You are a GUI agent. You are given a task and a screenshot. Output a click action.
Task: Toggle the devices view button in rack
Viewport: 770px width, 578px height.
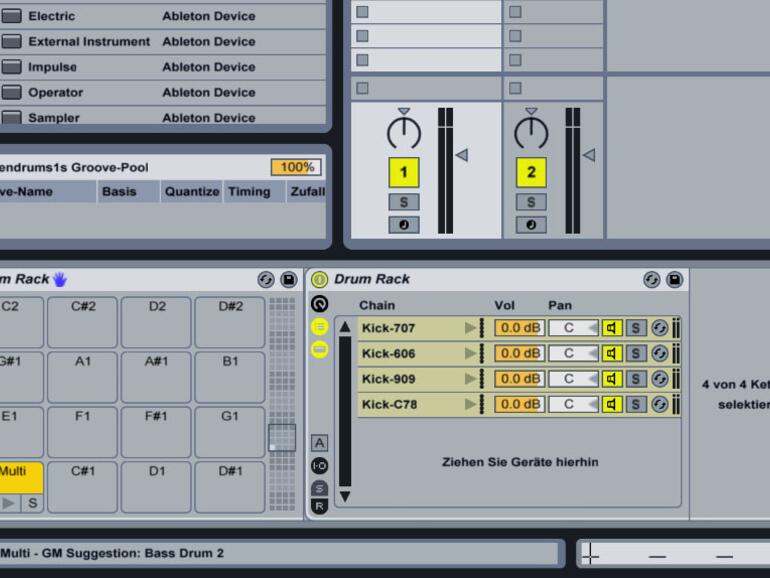coord(319,349)
